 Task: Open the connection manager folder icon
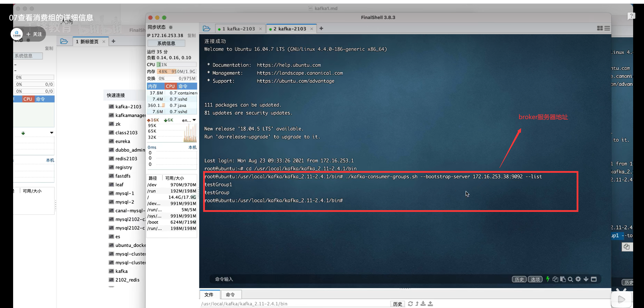[206, 29]
